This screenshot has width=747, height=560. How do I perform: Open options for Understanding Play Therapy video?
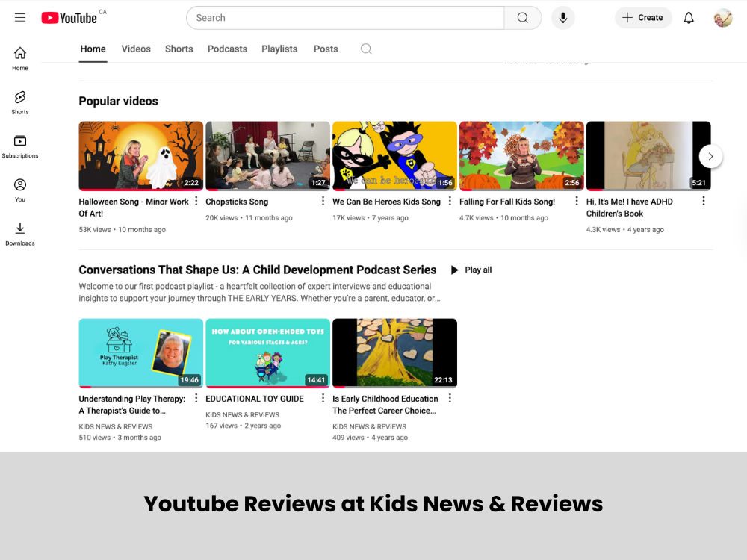click(x=196, y=398)
